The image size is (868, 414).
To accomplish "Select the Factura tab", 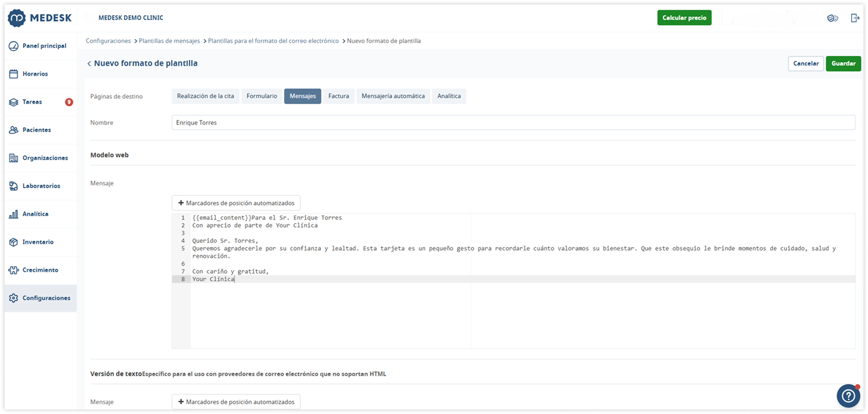I will tap(338, 96).
